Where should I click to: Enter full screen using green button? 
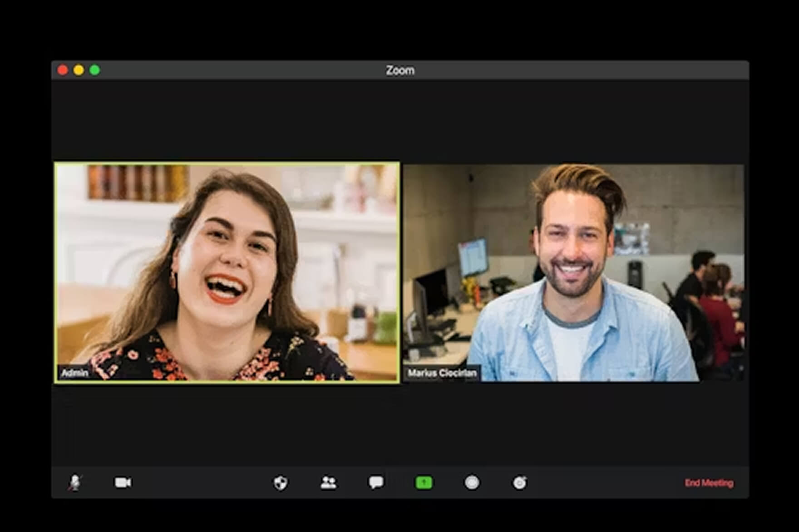coord(94,70)
